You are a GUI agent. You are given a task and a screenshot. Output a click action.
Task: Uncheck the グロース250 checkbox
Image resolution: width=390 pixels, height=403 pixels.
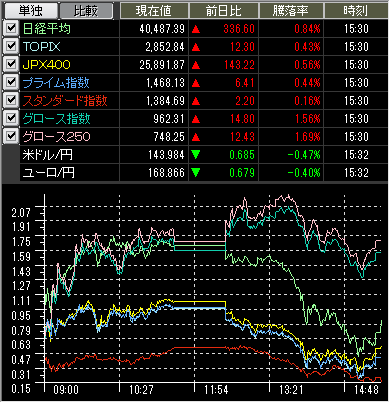(11, 136)
